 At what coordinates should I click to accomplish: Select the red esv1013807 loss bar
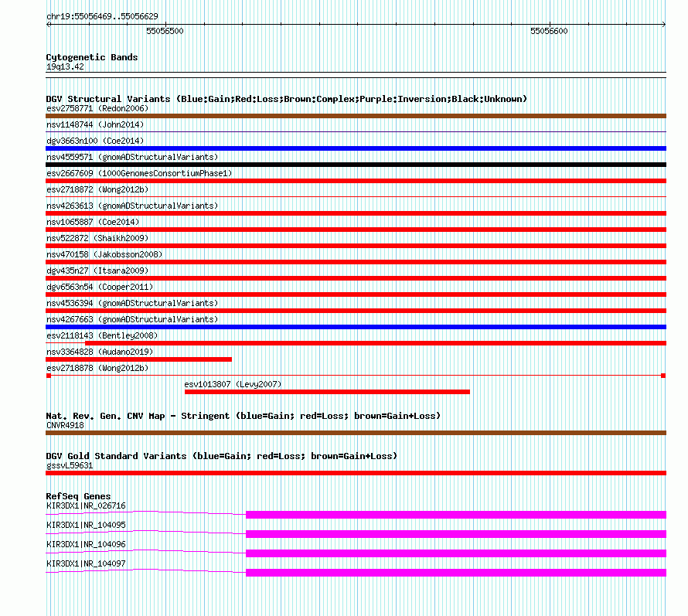tap(327, 392)
